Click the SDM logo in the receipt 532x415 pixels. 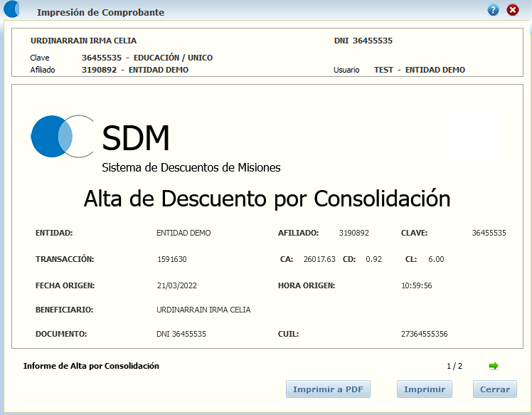click(x=63, y=136)
